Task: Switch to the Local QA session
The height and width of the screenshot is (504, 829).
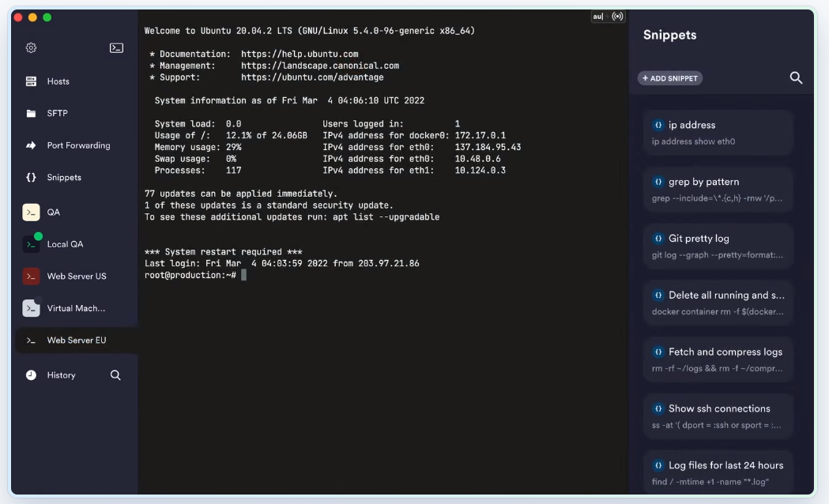Action: pos(65,245)
